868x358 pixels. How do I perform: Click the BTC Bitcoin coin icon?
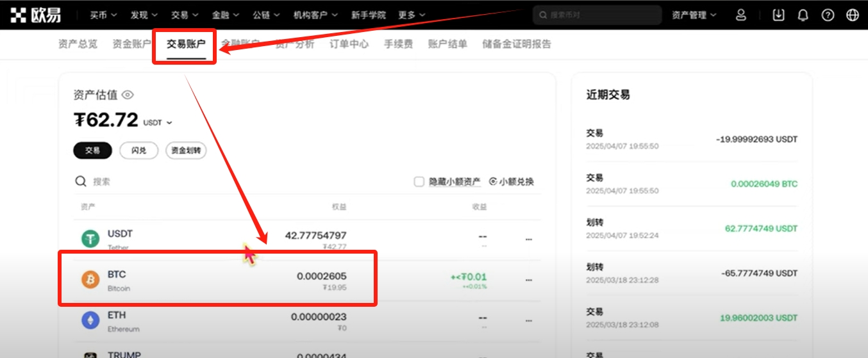(x=90, y=280)
